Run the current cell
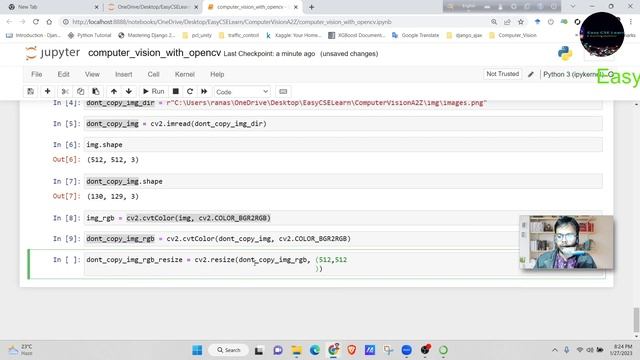The height and width of the screenshot is (360, 640). coord(153,91)
